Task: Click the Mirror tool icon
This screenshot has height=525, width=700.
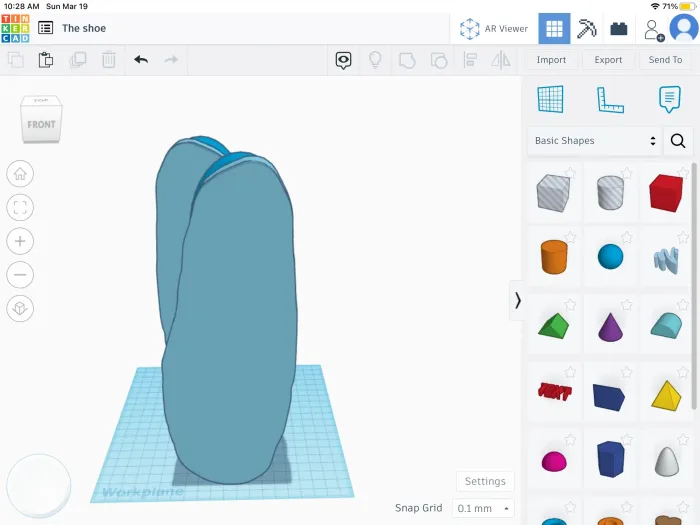Action: tap(501, 60)
